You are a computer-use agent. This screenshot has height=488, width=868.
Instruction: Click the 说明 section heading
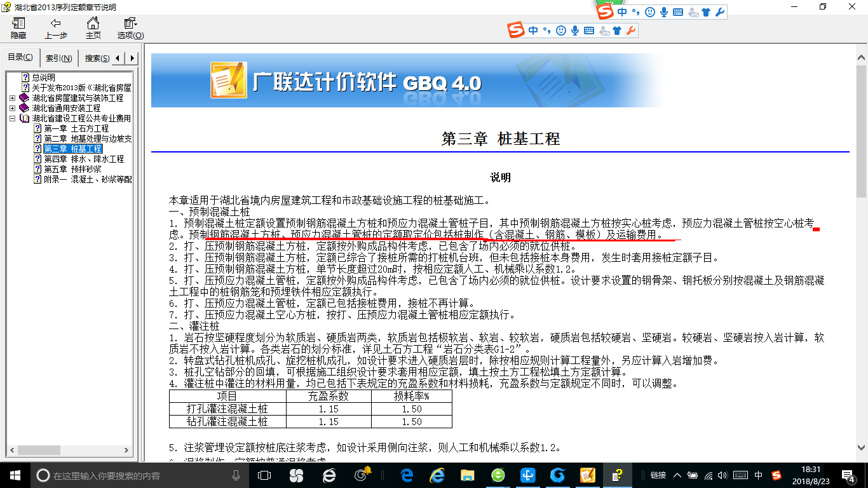(x=500, y=178)
